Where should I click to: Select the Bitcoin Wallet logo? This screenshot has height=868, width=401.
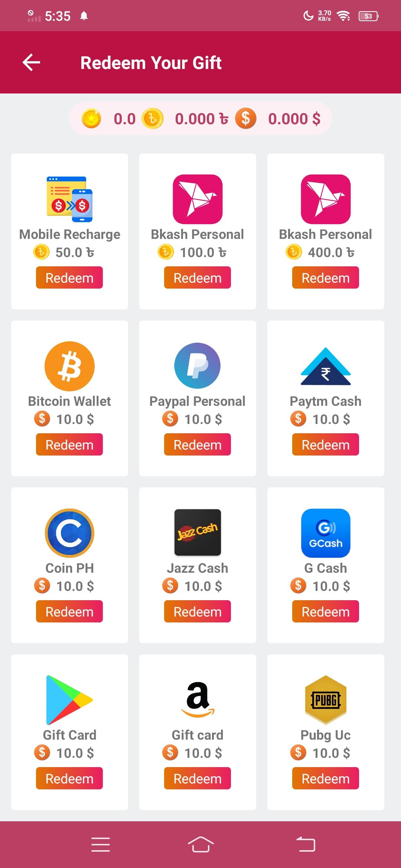69,366
